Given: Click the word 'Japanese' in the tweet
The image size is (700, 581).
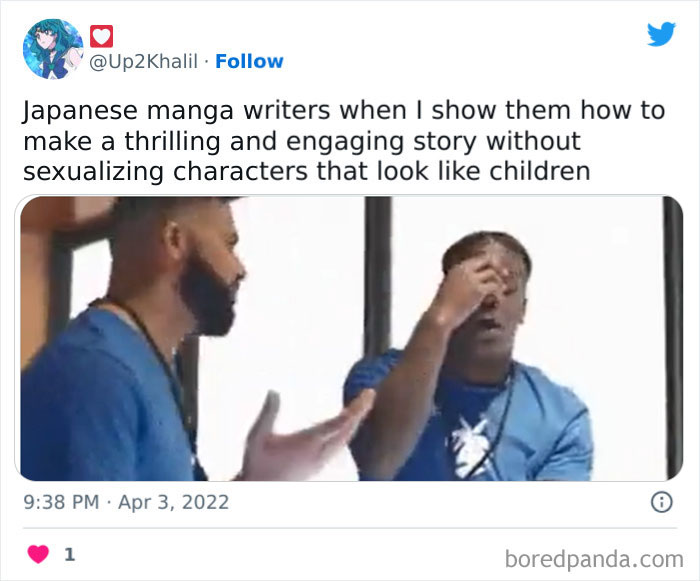Looking at the screenshot, I should [80, 111].
